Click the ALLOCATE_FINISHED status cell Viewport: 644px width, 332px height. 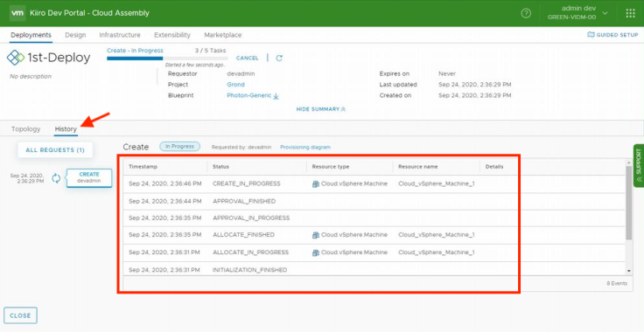coord(244,235)
